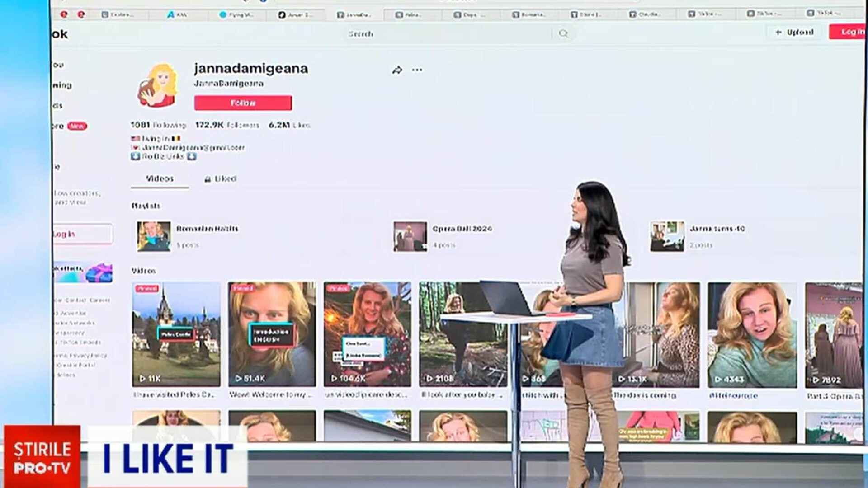Open the more-options ellipsis menu beside share arrow
This screenshot has height=488, width=868.
(417, 70)
